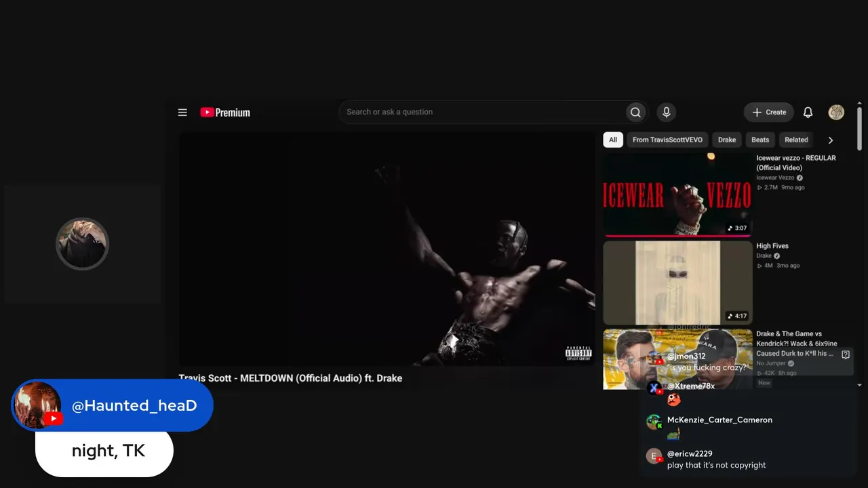
Task: Select the 'From TravisScottVEVO' chip
Action: click(668, 140)
